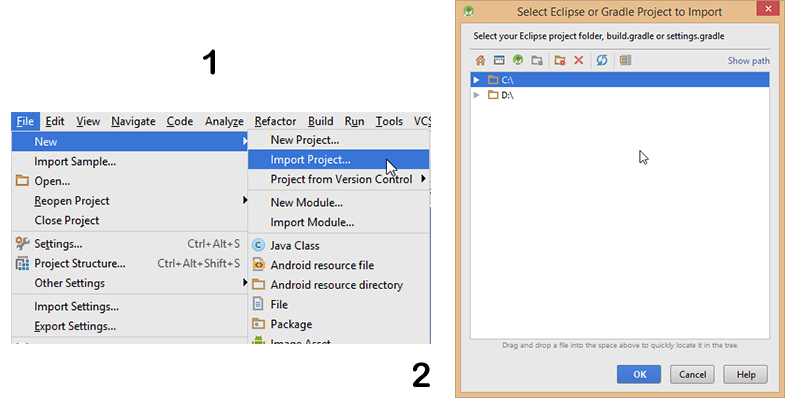Image resolution: width=800 pixels, height=400 pixels.
Task: Click the Android resource directory folder icon
Action: click(259, 285)
